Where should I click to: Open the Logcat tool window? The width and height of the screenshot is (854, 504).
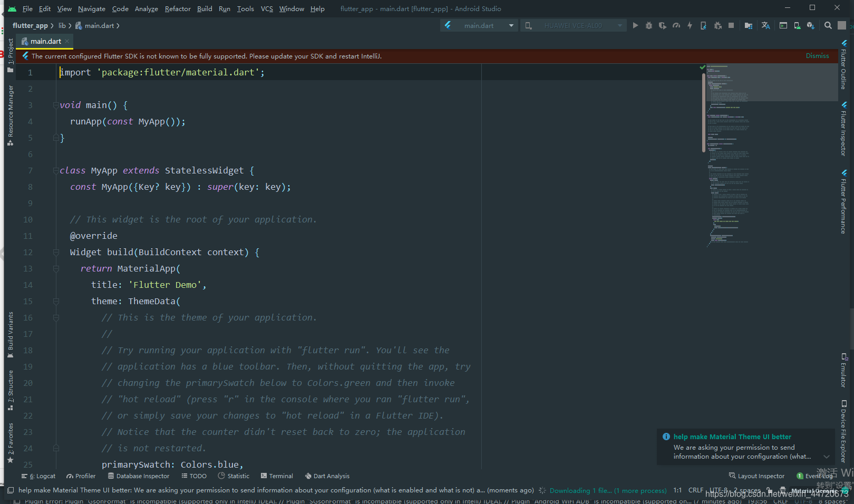38,476
